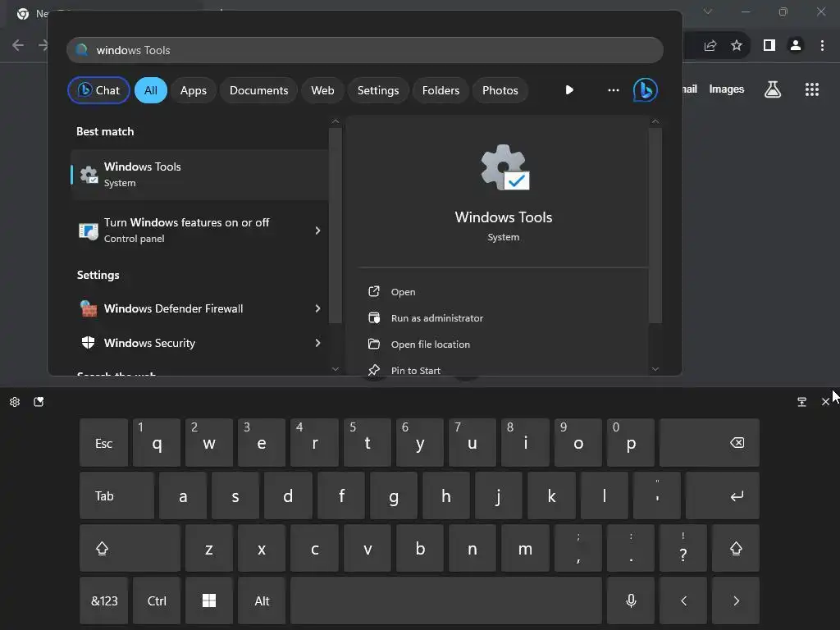The height and width of the screenshot is (630, 840).
Task: Tap the left arrow key
Action: (x=683, y=601)
